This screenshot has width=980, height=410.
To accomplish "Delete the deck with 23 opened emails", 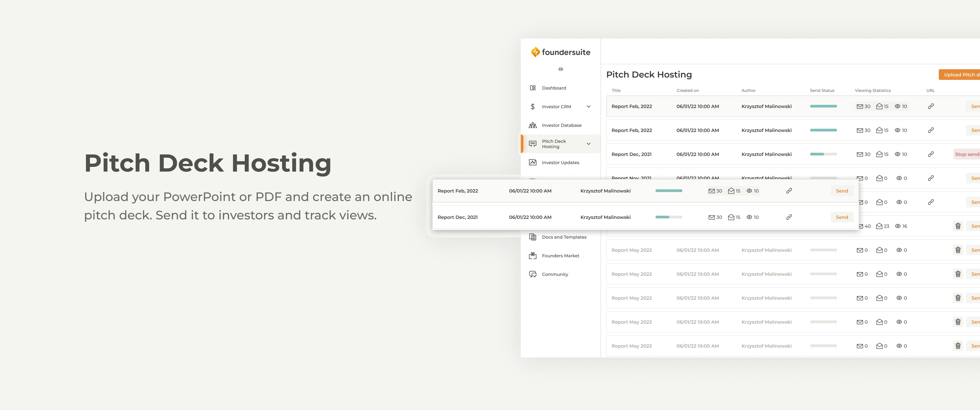I will (958, 226).
